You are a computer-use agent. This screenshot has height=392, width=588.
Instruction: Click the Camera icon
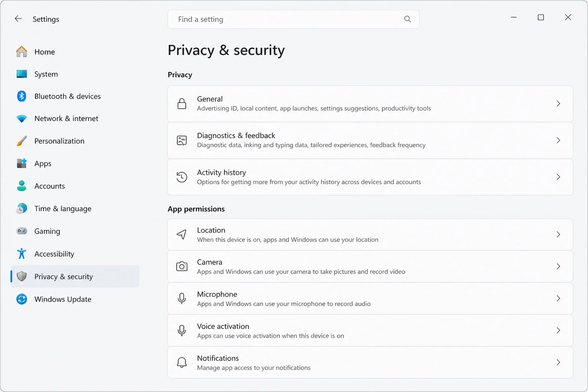pos(182,266)
